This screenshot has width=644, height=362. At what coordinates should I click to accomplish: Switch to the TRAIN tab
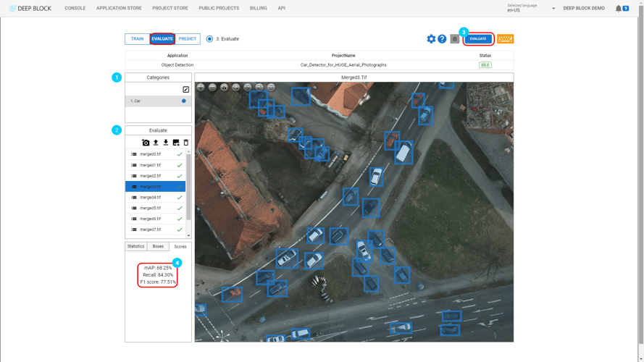[137, 39]
